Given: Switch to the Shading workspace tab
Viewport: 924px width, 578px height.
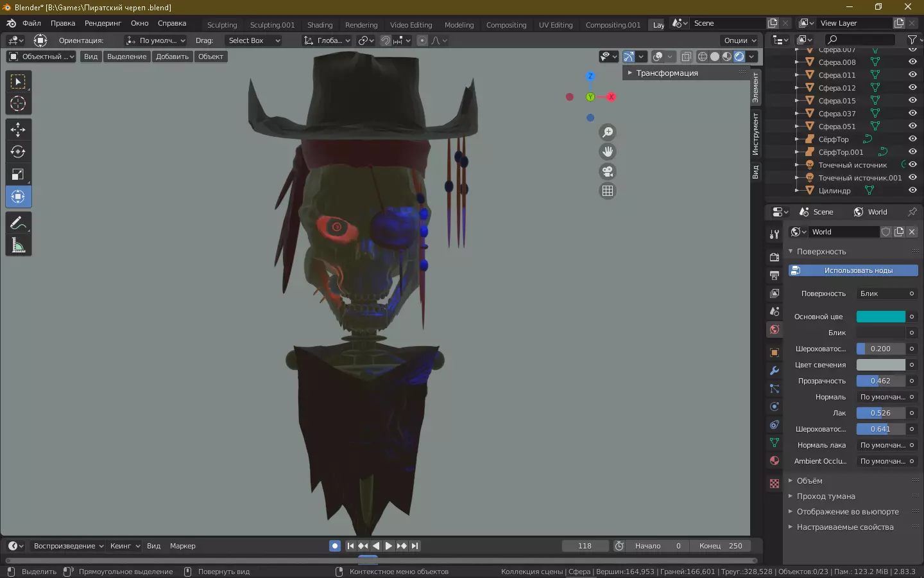Looking at the screenshot, I should point(320,25).
